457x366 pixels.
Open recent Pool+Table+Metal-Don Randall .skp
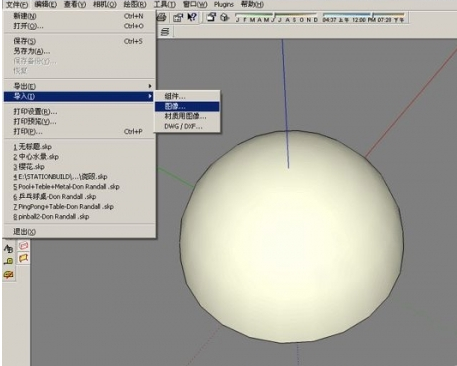pos(79,187)
